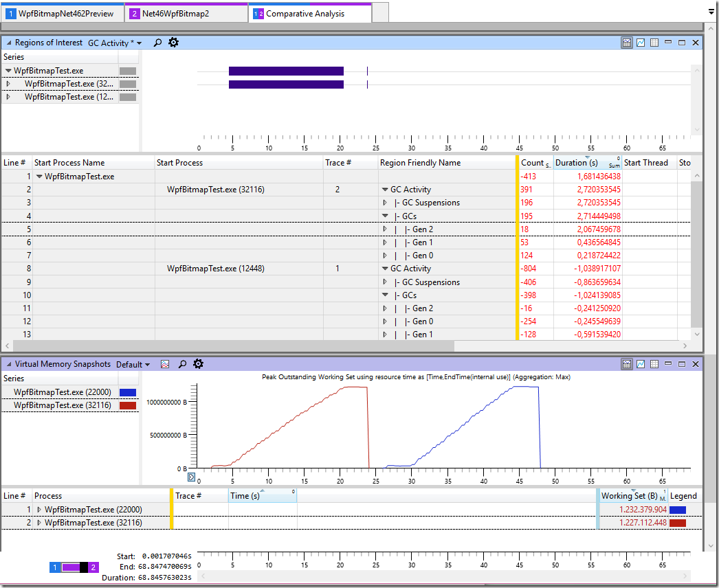
Task: Expand WpfBitmapTest.exe (12... series entry
Action: (8, 97)
